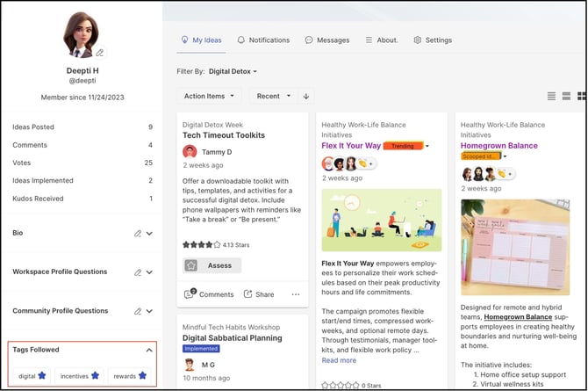
Task: Unfollow the incentives tag star
Action: [x=96, y=375]
